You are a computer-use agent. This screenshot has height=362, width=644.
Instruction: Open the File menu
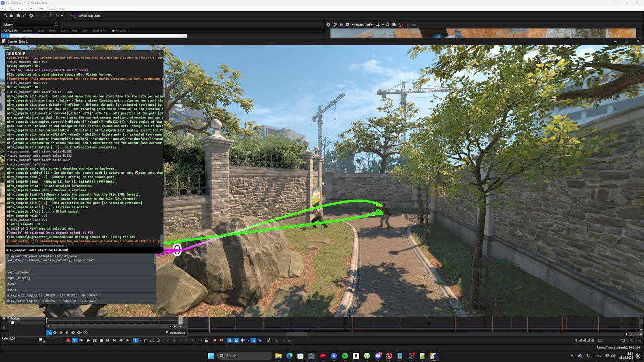(4, 9)
